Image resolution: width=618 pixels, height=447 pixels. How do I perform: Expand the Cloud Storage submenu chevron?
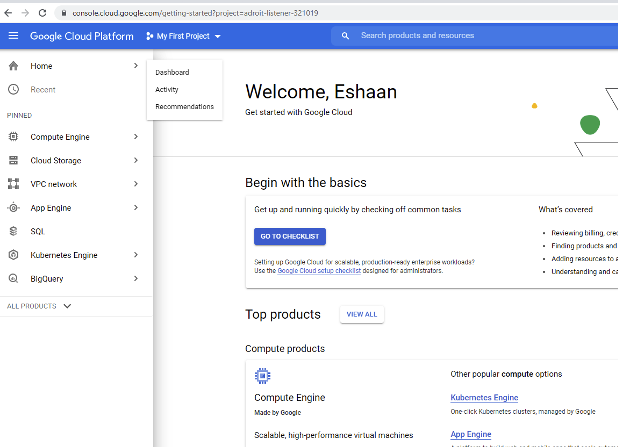pyautogui.click(x=136, y=160)
